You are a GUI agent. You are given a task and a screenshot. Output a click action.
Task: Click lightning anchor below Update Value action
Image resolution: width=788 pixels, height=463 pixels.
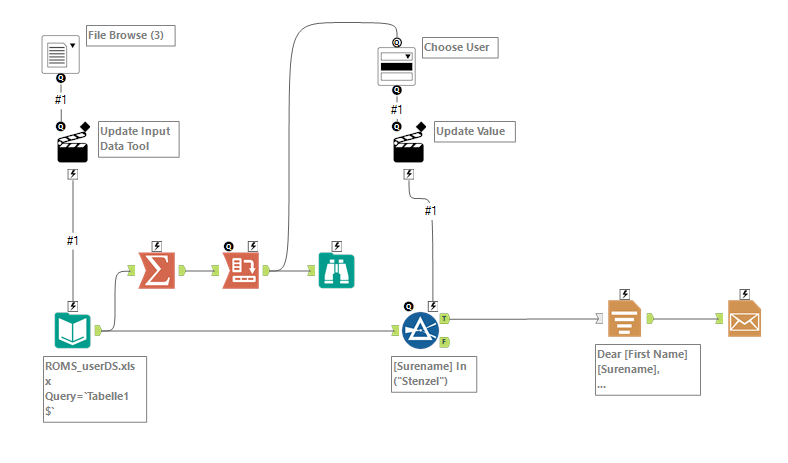409,174
